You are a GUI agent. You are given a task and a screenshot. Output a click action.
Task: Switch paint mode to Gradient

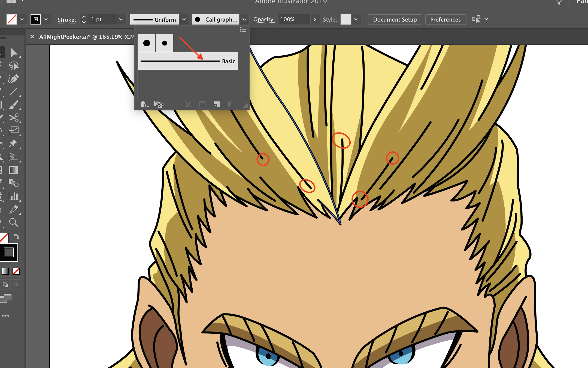click(5, 271)
